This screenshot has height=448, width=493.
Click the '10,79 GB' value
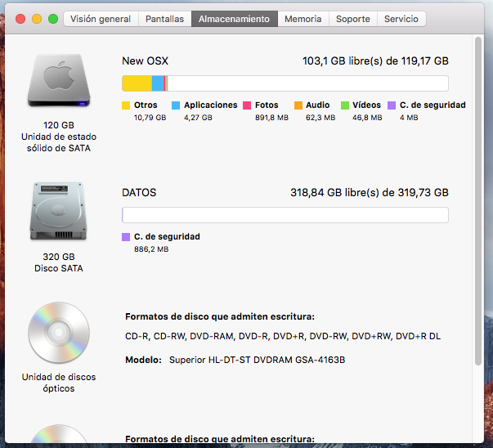point(150,118)
